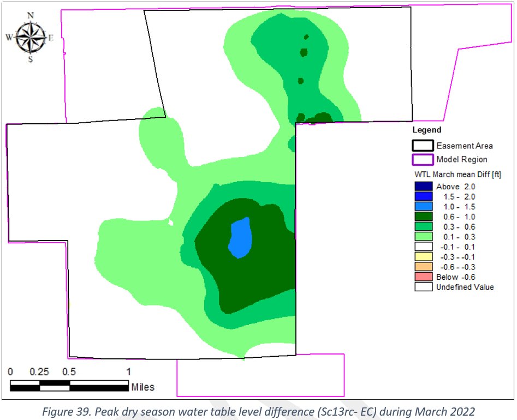
Task: Select the 1.5 - 2.0 blue swatch
Action: click(423, 196)
